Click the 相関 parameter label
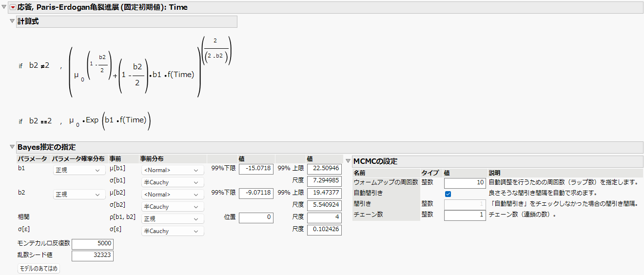The image size is (644, 275). pyautogui.click(x=23, y=216)
